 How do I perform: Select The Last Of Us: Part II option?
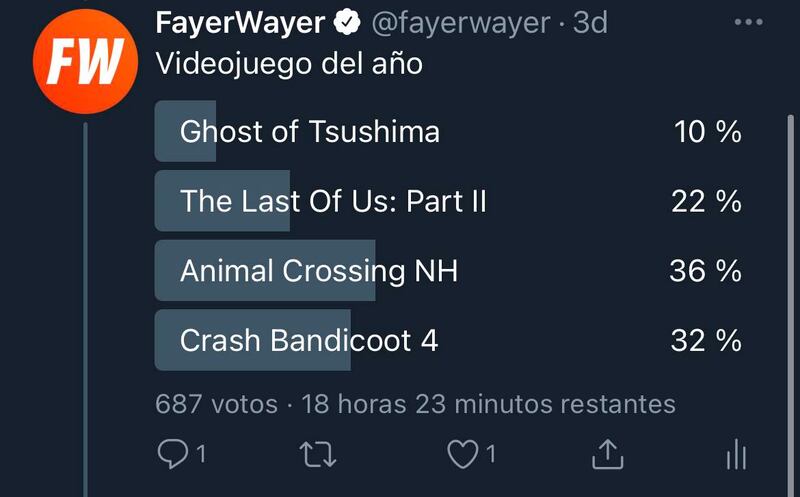(x=333, y=201)
